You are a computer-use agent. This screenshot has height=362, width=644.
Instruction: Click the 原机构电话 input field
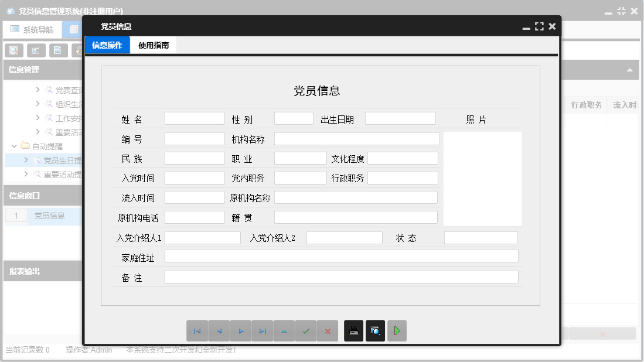(195, 217)
